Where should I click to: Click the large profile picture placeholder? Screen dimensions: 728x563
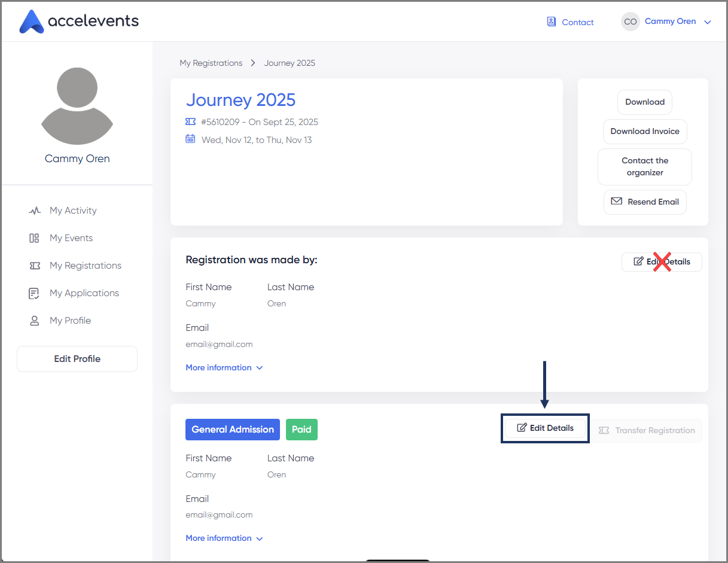click(77, 106)
